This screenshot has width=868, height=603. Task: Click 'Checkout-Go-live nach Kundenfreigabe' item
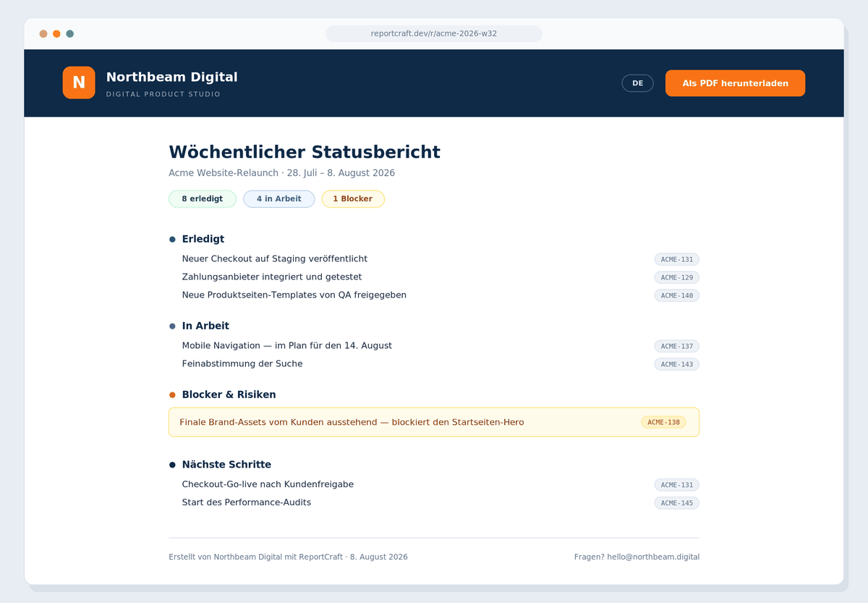click(x=268, y=485)
